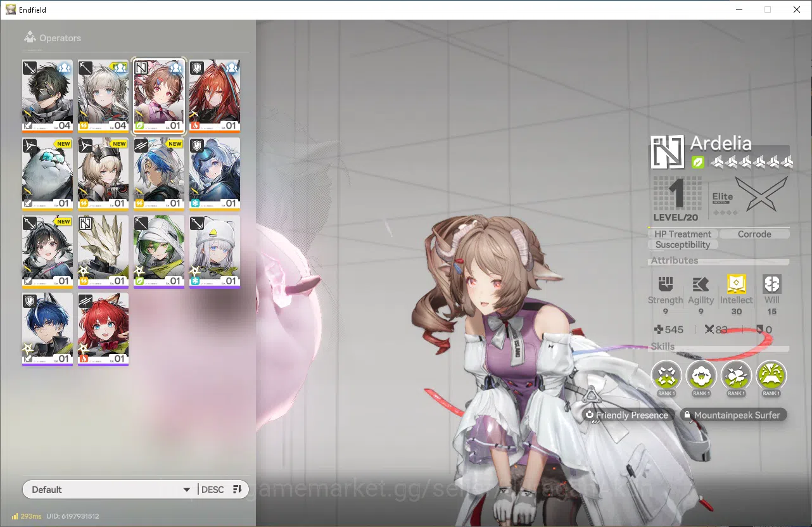Select the HP Treatment tag
This screenshot has height=527, width=812.
[x=683, y=234]
